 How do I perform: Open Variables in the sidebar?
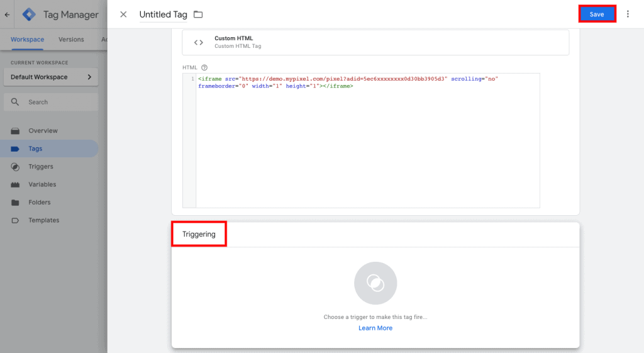click(42, 184)
